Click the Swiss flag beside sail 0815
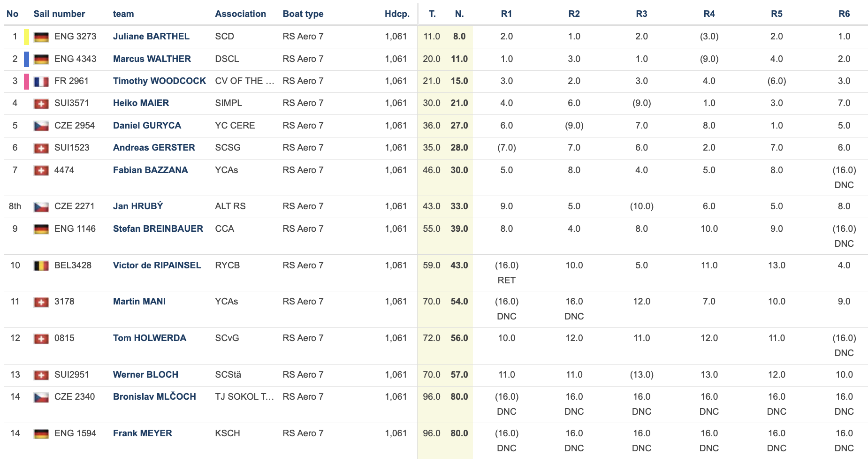 click(x=41, y=338)
